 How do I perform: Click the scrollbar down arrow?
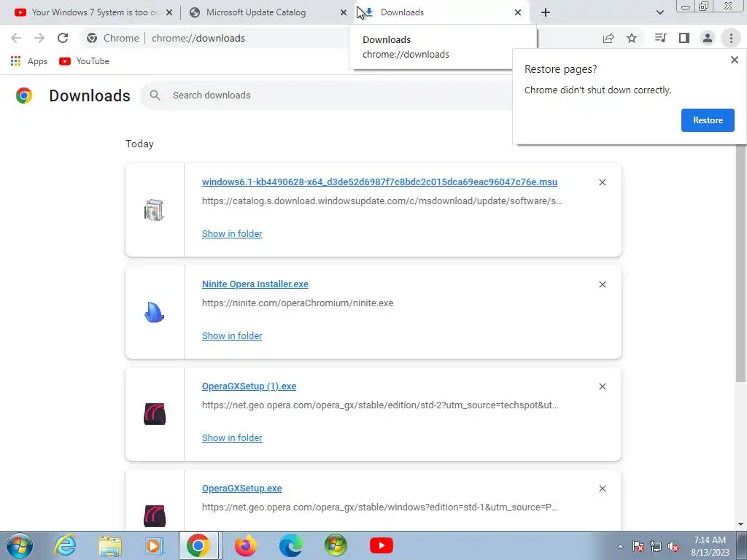(x=740, y=524)
